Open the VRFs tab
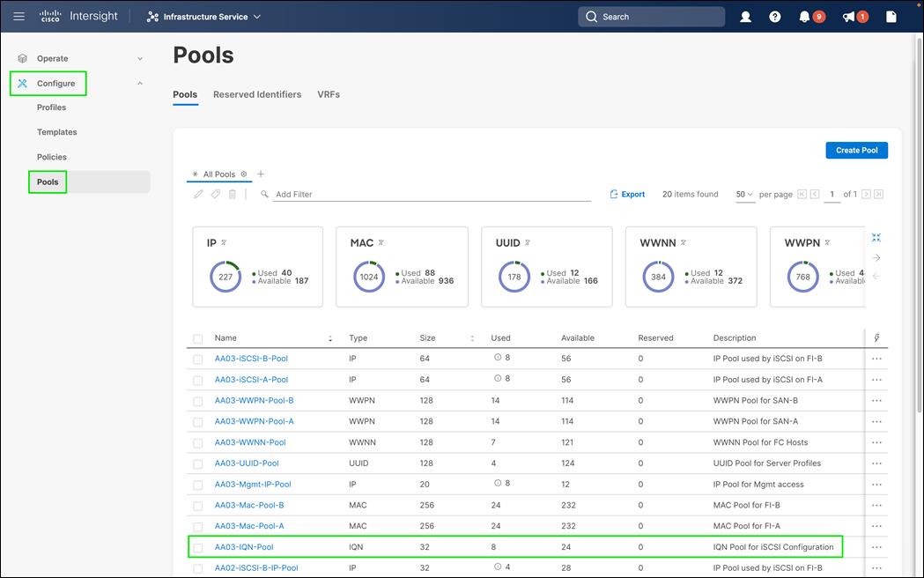The image size is (924, 578). [329, 94]
